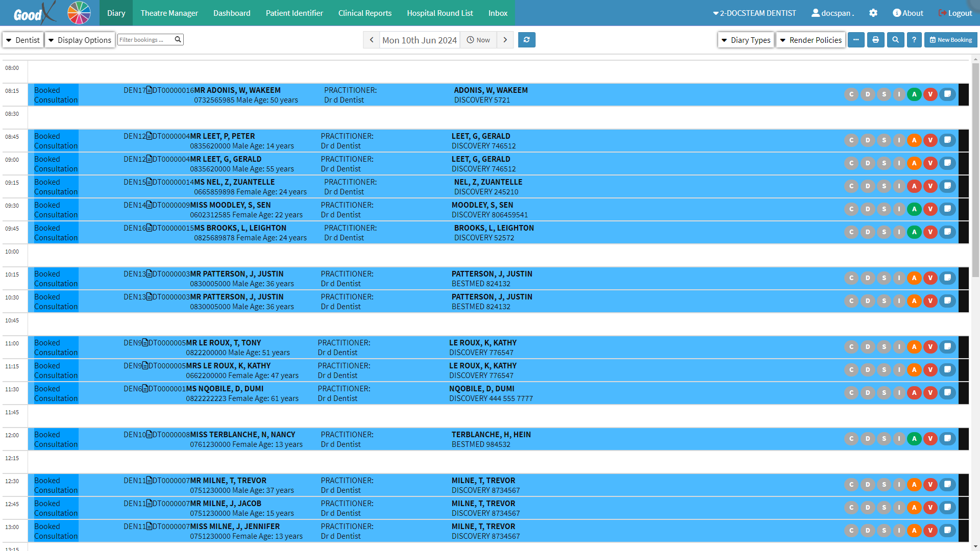Switch to Theatre Manager tab
980x551 pixels.
point(169,13)
